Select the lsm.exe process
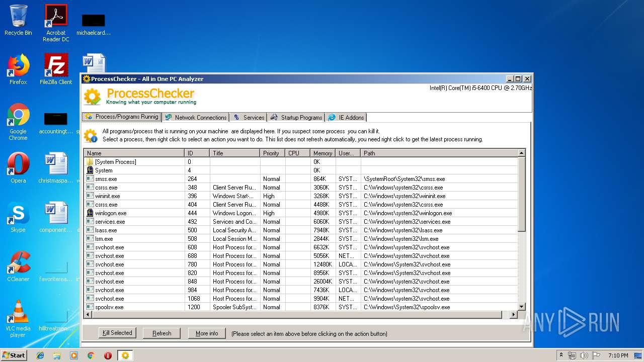Image resolution: width=644 pixels, height=362 pixels. (300, 239)
